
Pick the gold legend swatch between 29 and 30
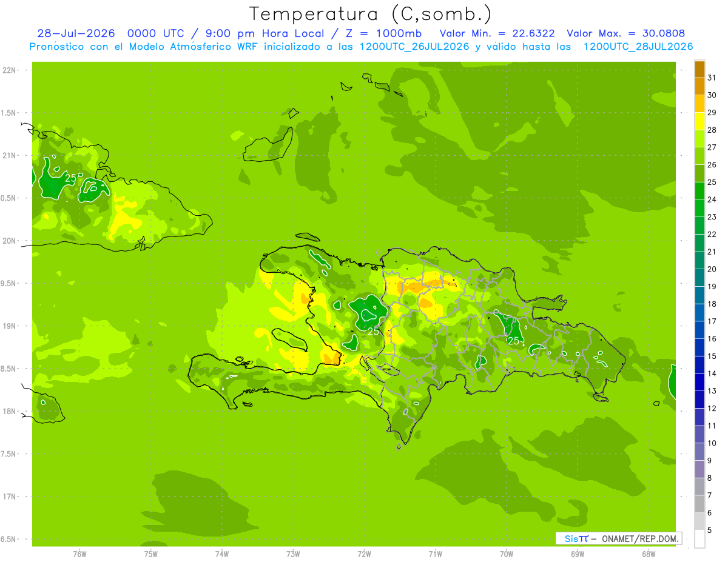(699, 104)
